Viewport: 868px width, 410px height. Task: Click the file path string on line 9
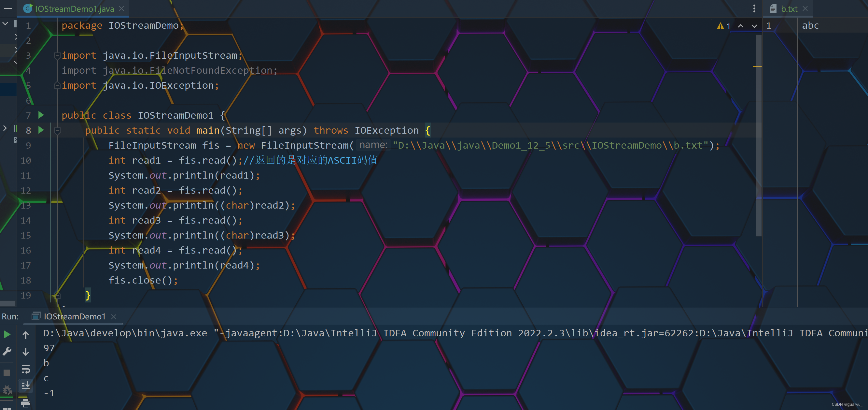tap(551, 145)
